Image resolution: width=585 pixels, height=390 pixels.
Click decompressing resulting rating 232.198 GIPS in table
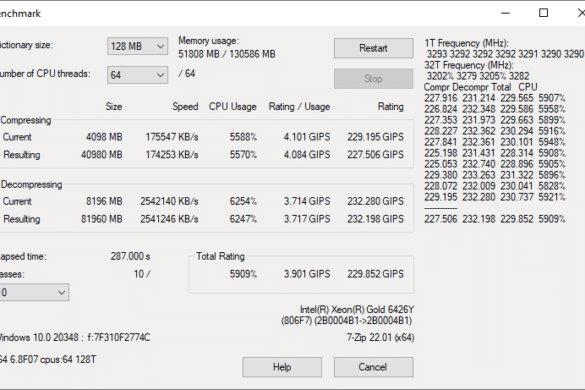(x=375, y=219)
